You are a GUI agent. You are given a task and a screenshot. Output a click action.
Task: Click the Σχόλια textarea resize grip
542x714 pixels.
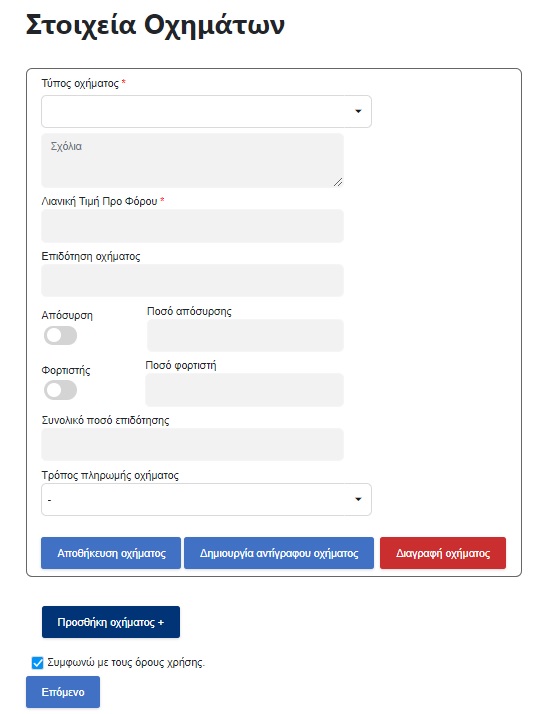pos(338,182)
